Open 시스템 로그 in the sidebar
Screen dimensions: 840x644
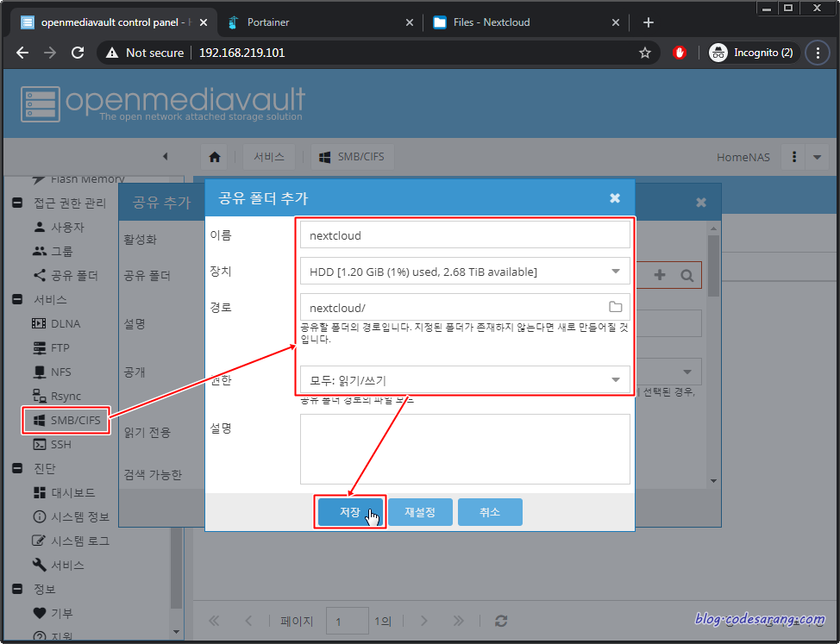[72, 541]
